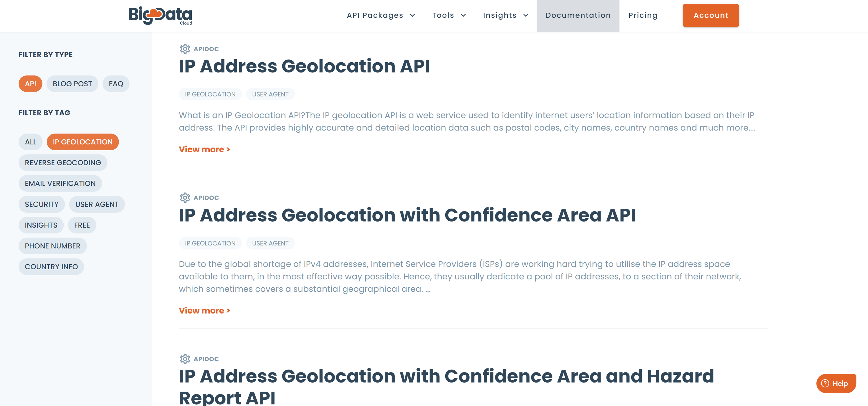Open the Pricing nav item
The height and width of the screenshot is (406, 868).
pos(643,16)
